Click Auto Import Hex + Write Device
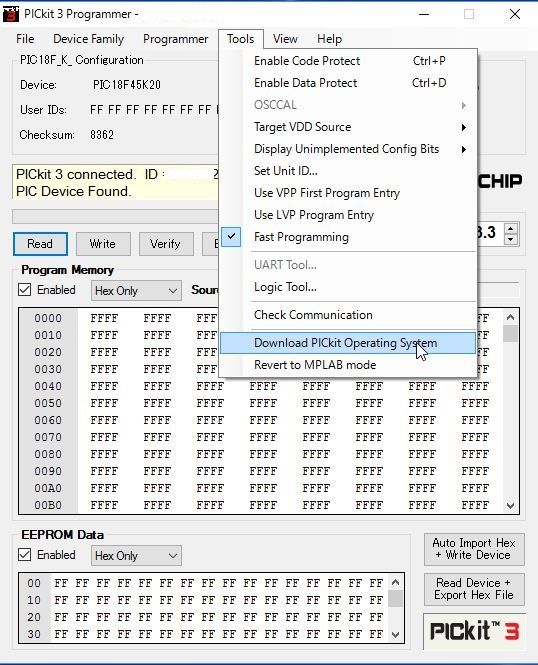 (474, 549)
